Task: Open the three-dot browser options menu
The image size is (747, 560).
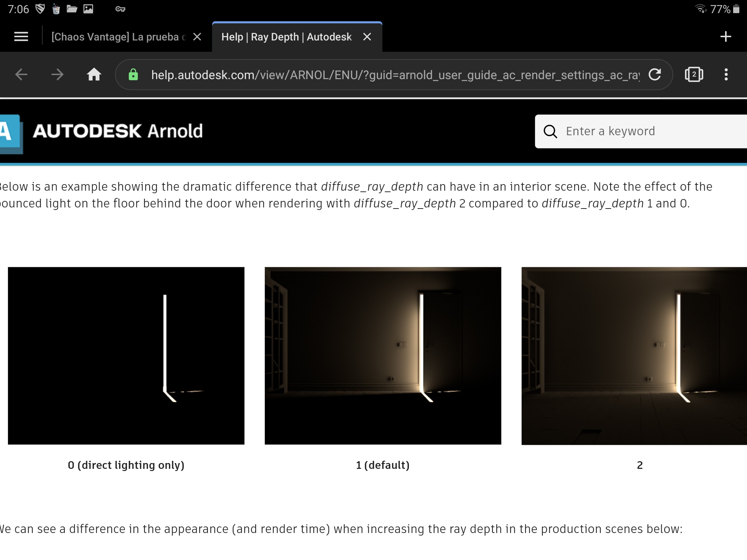Action: [x=726, y=75]
